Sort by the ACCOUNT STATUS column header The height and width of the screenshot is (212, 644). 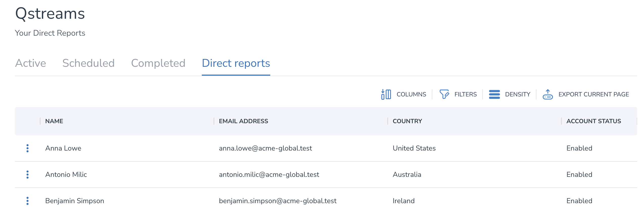pyautogui.click(x=593, y=121)
